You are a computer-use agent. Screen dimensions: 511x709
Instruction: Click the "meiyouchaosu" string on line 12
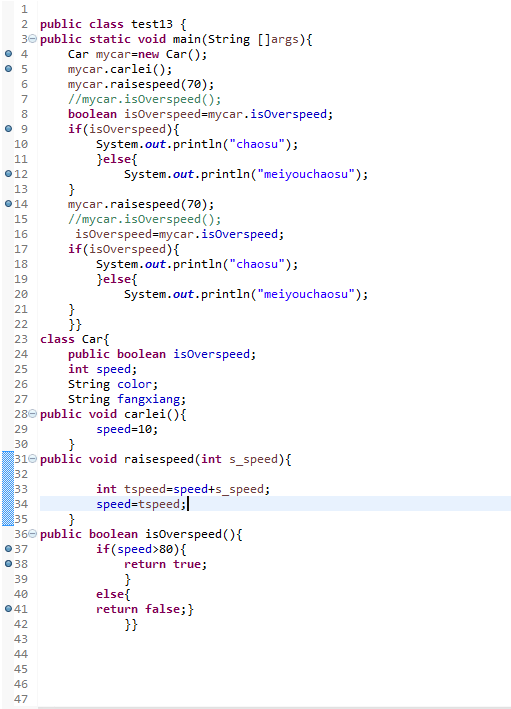point(306,174)
